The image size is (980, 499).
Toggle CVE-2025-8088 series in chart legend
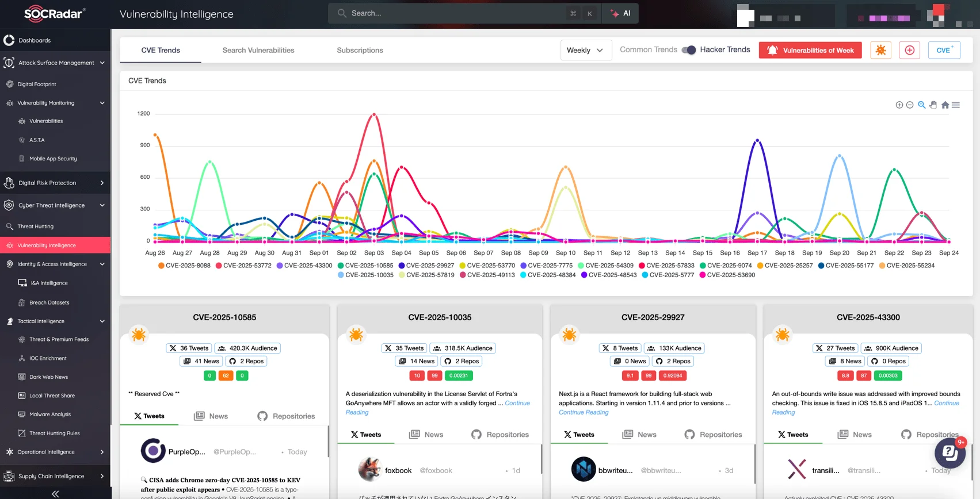click(x=184, y=266)
